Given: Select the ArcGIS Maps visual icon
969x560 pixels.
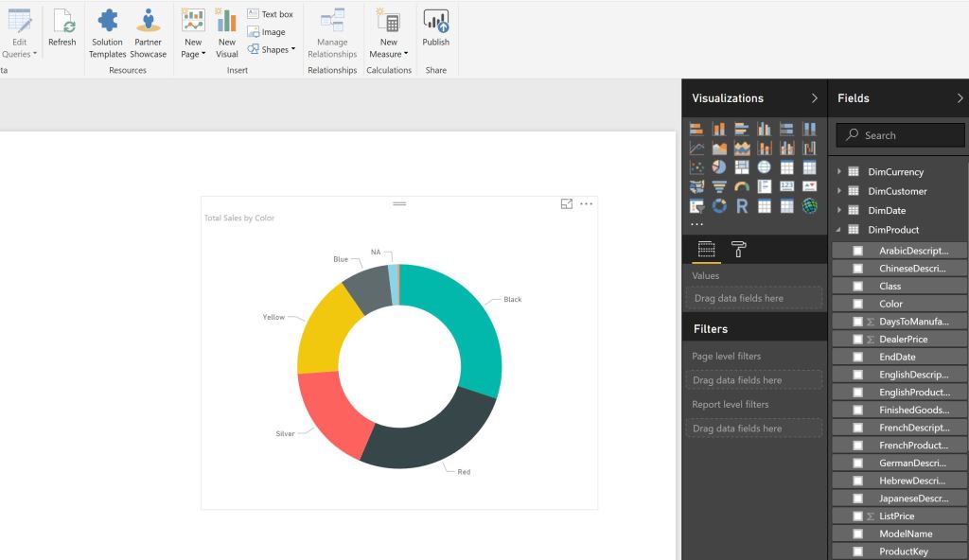Looking at the screenshot, I should pos(810,205).
